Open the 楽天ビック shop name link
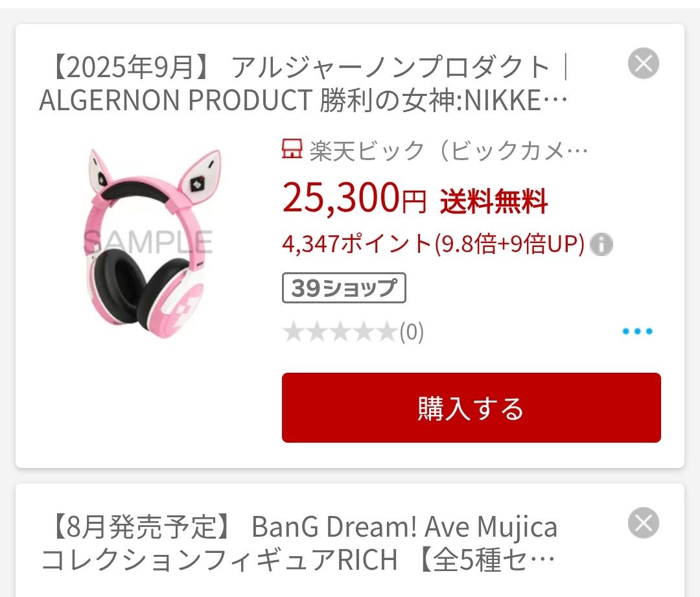Viewport: 700px width, 597px height. click(x=449, y=150)
